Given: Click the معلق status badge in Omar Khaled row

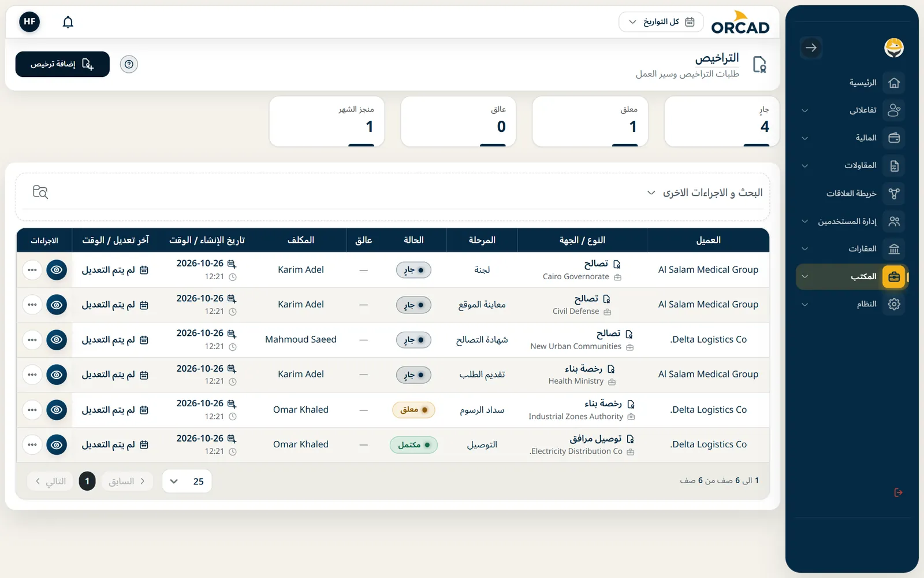Looking at the screenshot, I should click(x=413, y=410).
